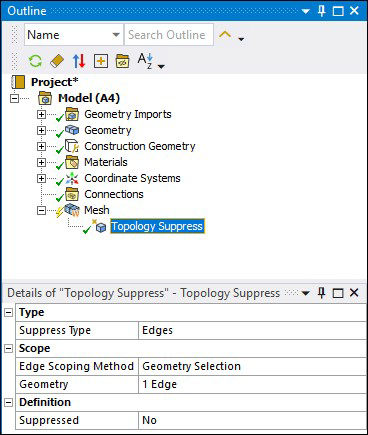The height and width of the screenshot is (435, 368).
Task: Expand the Geometry node
Action: pos(41,130)
